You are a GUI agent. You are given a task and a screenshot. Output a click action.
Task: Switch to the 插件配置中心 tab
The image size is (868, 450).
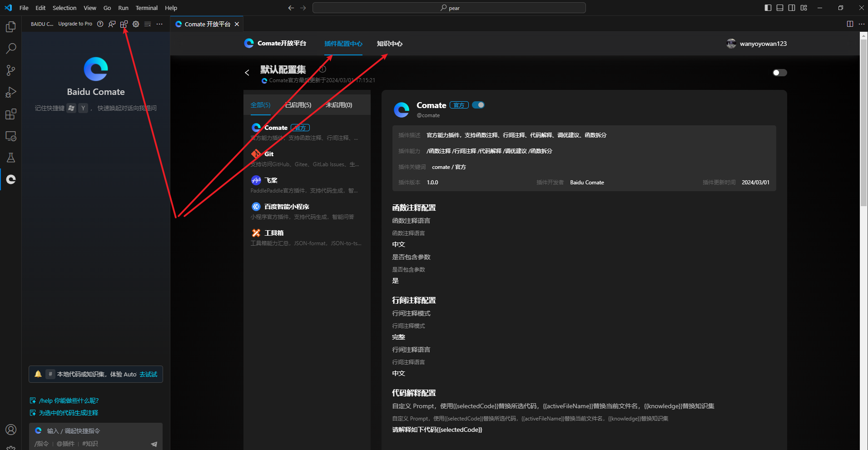coord(343,44)
